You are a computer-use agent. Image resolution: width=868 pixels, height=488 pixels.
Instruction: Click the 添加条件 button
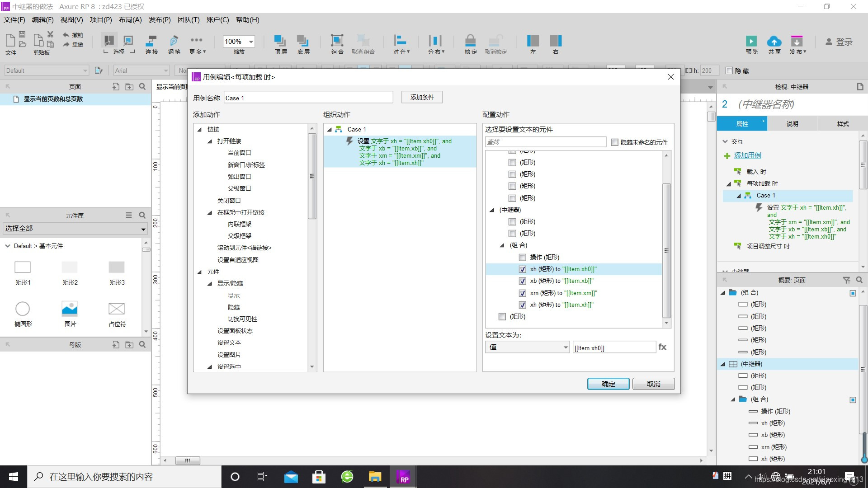pyautogui.click(x=422, y=98)
